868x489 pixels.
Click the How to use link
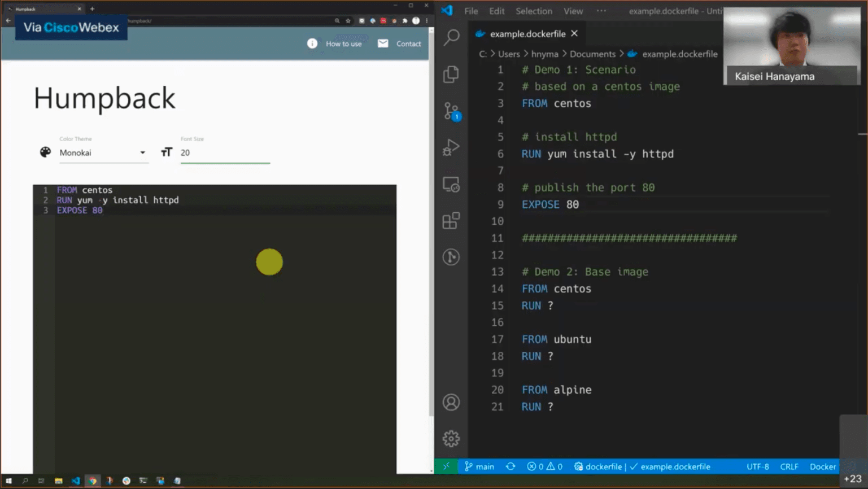point(343,43)
